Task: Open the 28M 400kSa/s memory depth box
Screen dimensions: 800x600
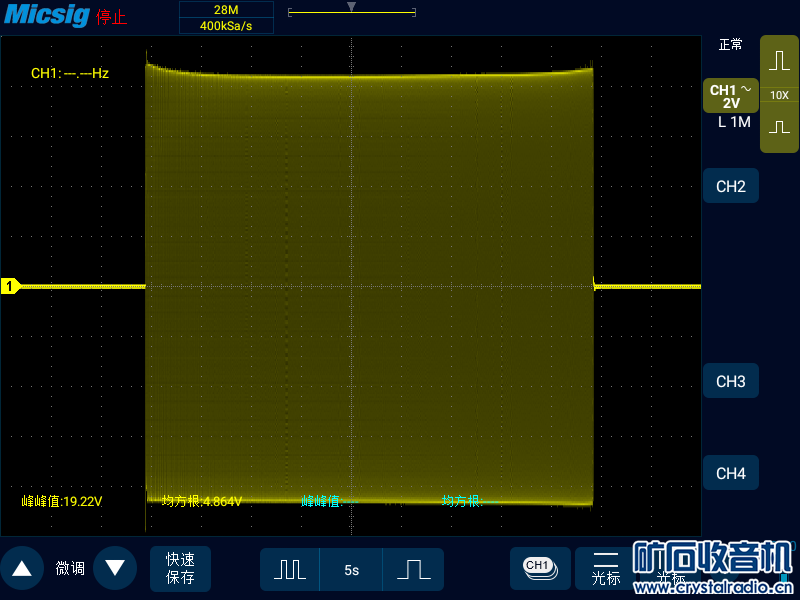Action: pos(226,18)
